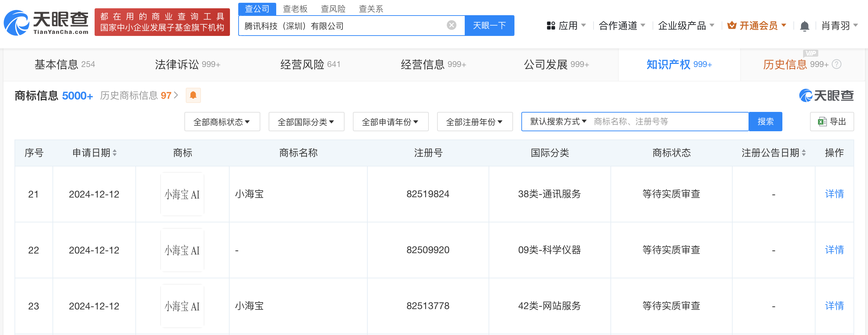The image size is (868, 335).
Task: Open 详情 for trademark 82519824
Action: [x=835, y=194]
